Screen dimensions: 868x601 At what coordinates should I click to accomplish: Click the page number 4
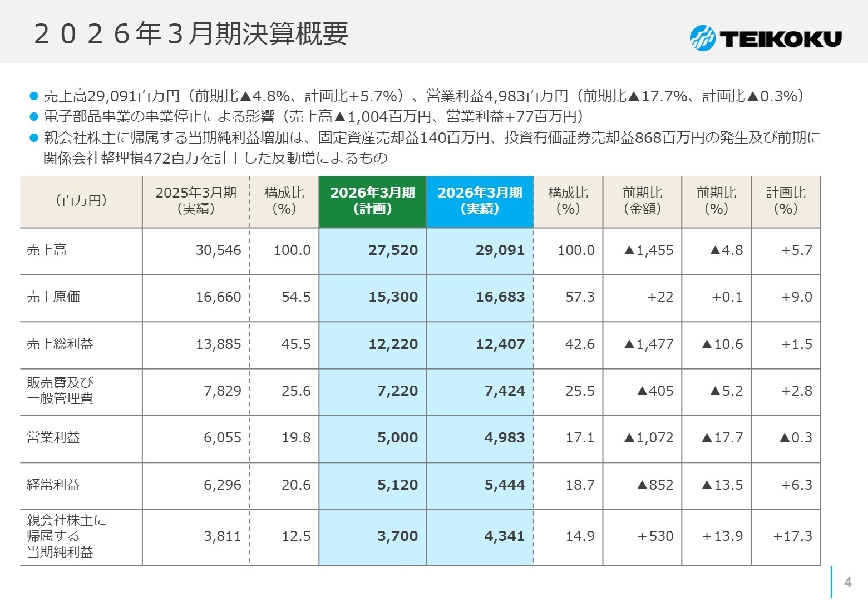click(x=847, y=582)
